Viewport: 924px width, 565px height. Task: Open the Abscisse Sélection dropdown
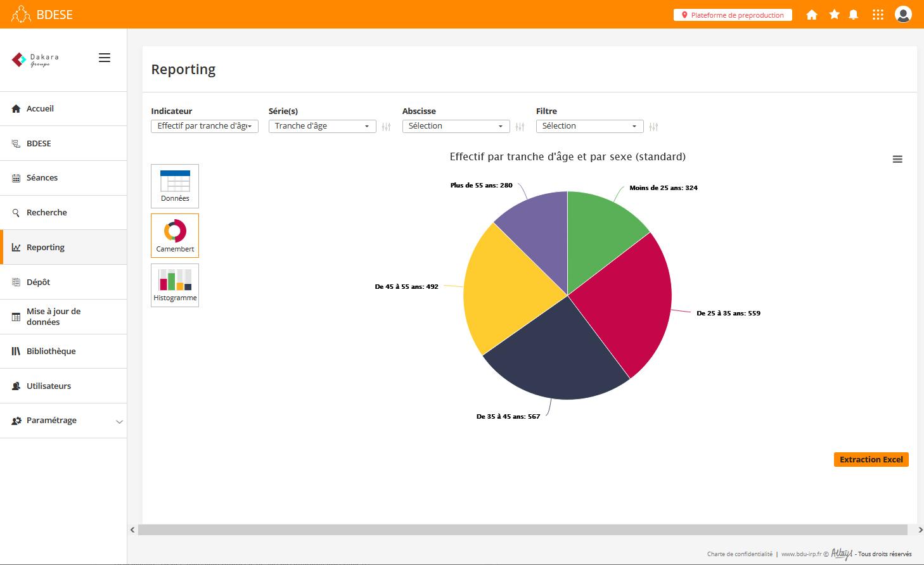(456, 126)
